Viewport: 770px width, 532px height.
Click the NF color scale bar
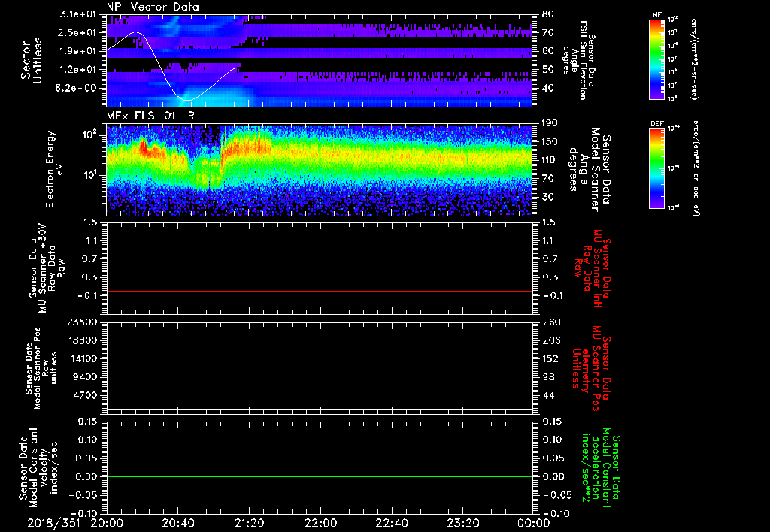[x=657, y=59]
